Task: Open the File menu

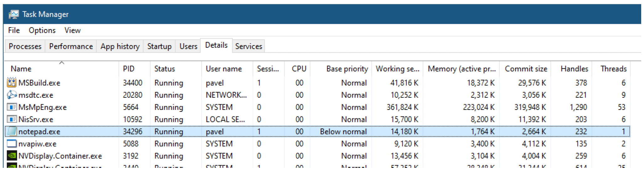Action: pos(14,30)
